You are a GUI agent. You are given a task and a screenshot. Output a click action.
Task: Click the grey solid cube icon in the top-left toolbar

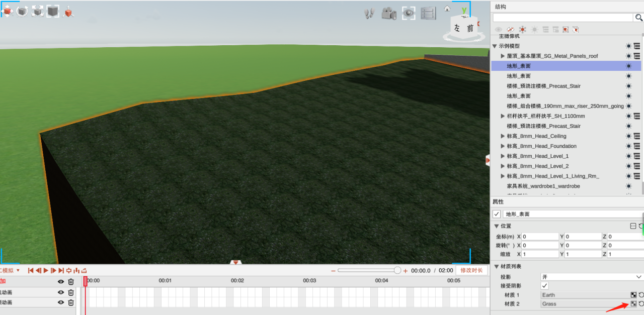click(x=53, y=11)
